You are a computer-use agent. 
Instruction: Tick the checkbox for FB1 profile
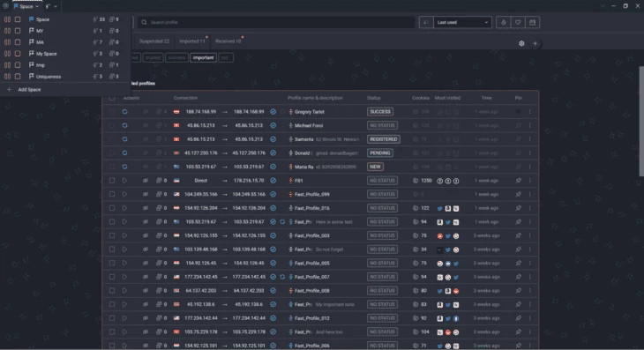(112, 181)
